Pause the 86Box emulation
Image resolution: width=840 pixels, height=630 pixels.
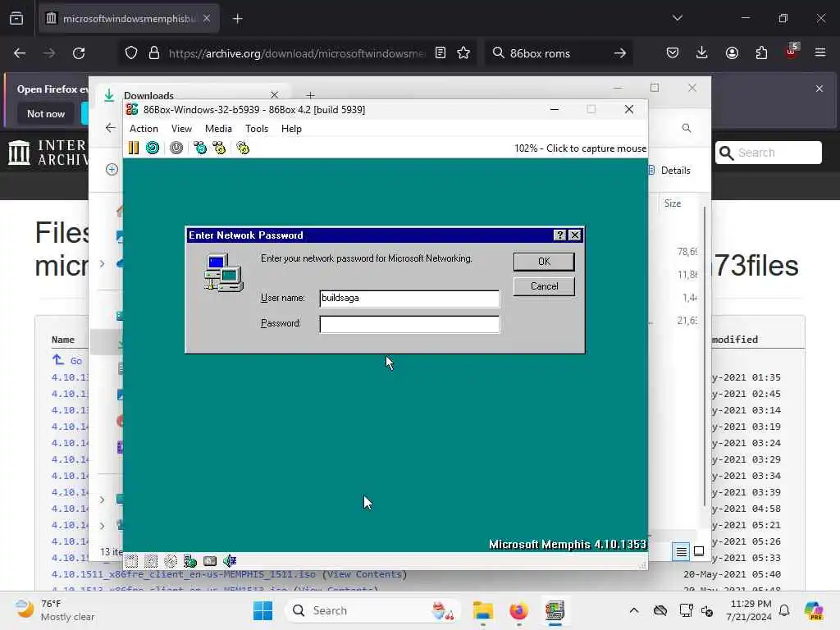point(134,148)
